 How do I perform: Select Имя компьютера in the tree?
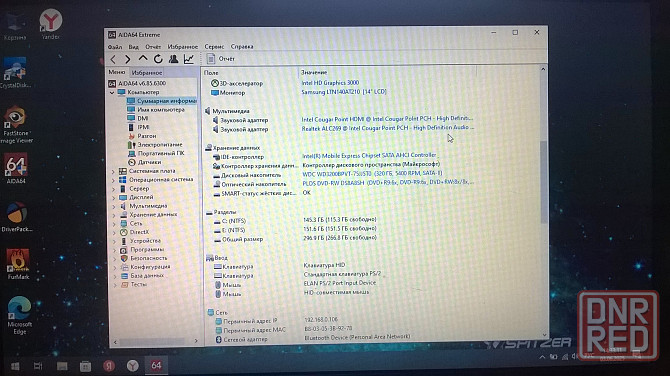156,110
